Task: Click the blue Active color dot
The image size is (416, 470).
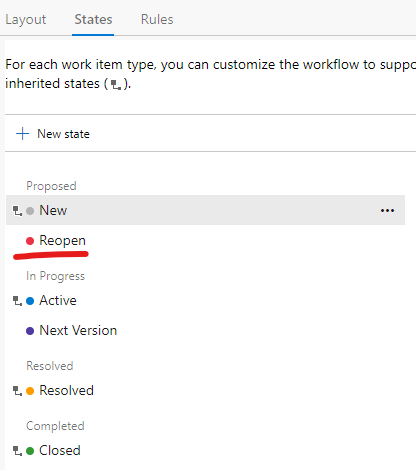Action: [x=30, y=301]
